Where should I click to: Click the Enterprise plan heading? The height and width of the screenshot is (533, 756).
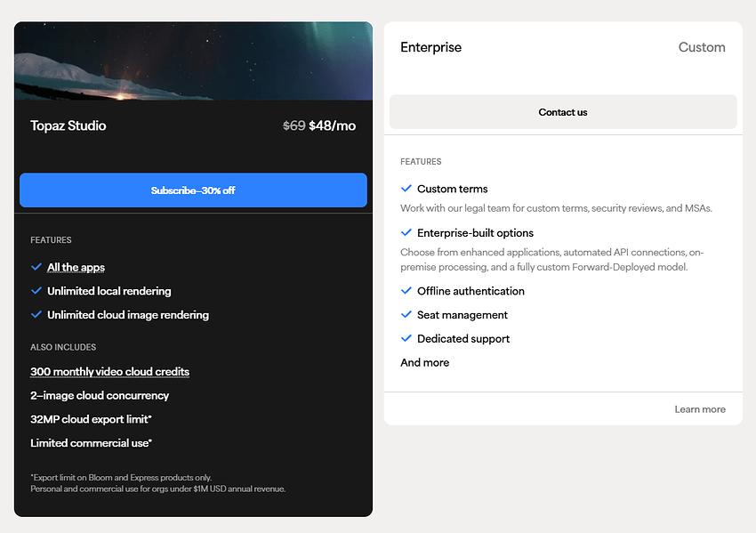tap(430, 47)
